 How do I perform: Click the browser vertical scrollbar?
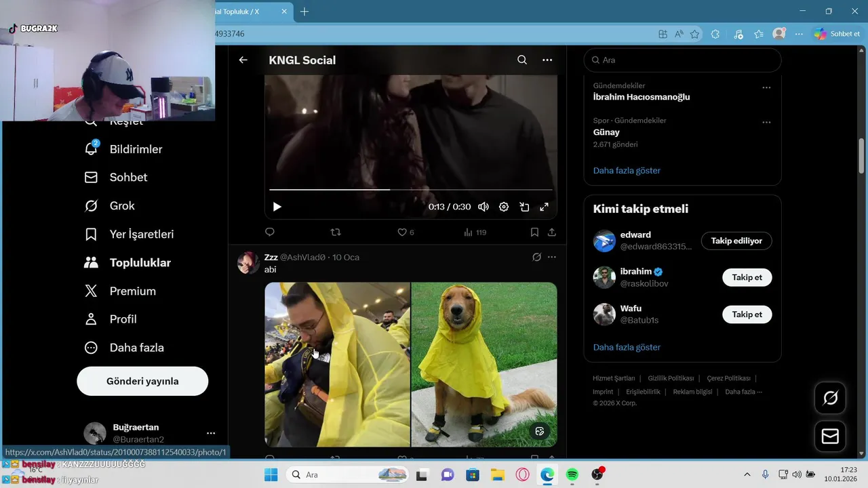pos(862,156)
